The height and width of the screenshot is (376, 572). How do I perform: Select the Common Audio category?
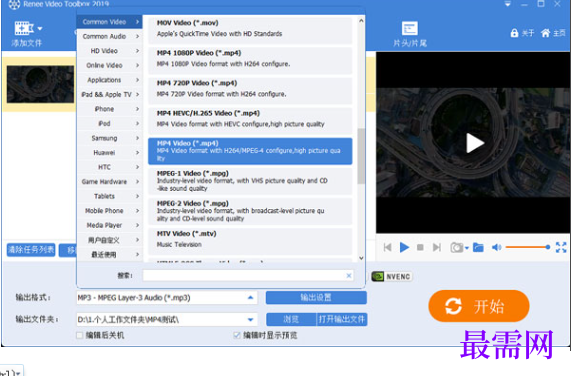(109, 36)
